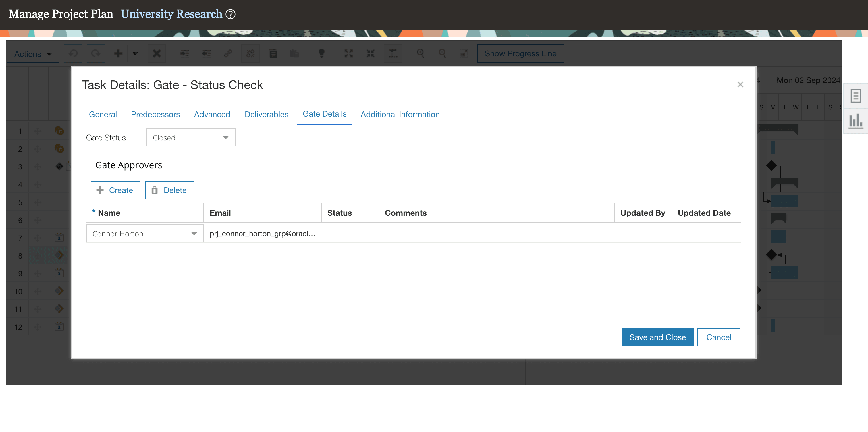Click the undo icon in the toolbar
Image resolution: width=868 pixels, height=432 pixels.
[x=73, y=54]
